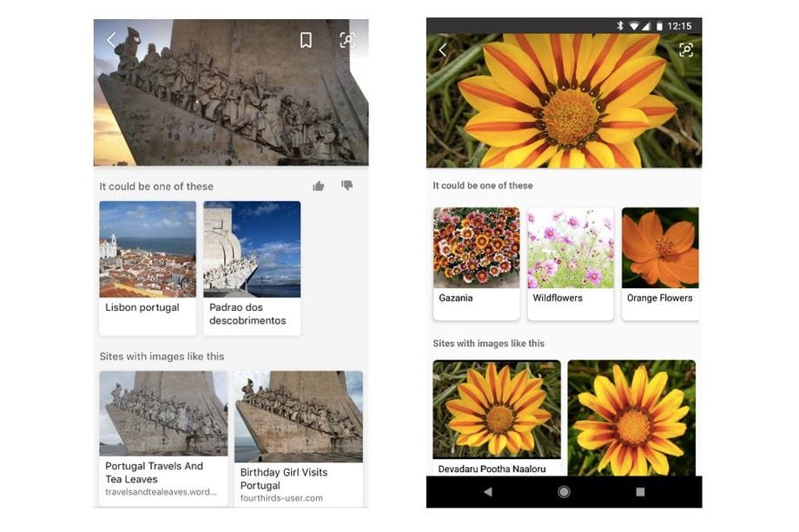The width and height of the screenshot is (799, 532).
Task: Tap the back arrow on the monument screen
Action: (110, 40)
